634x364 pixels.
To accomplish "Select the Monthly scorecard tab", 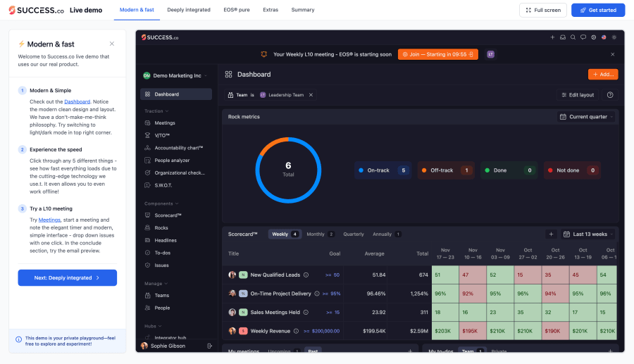I will (321, 234).
